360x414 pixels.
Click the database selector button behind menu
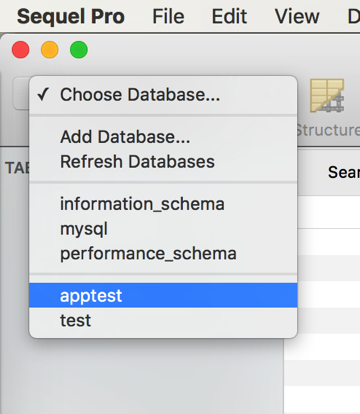point(21,93)
